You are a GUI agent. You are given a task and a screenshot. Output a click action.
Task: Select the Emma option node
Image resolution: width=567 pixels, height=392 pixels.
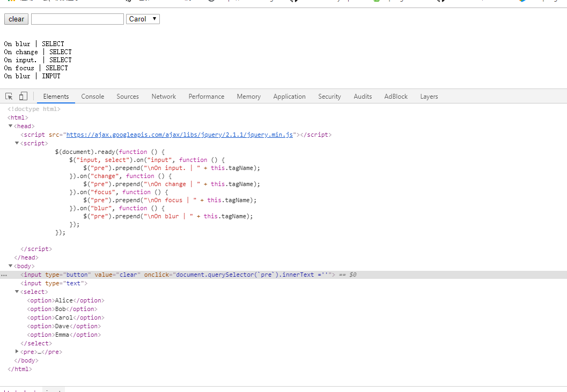[64, 335]
